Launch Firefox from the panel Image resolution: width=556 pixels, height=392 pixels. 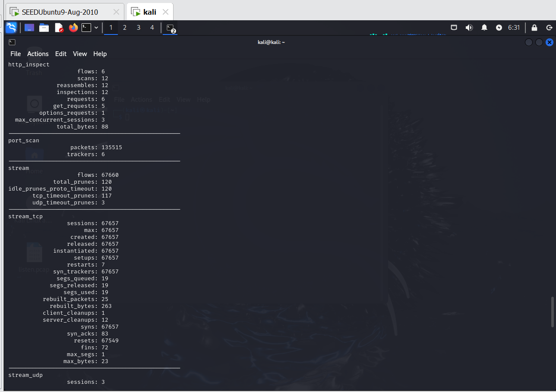[x=73, y=28]
